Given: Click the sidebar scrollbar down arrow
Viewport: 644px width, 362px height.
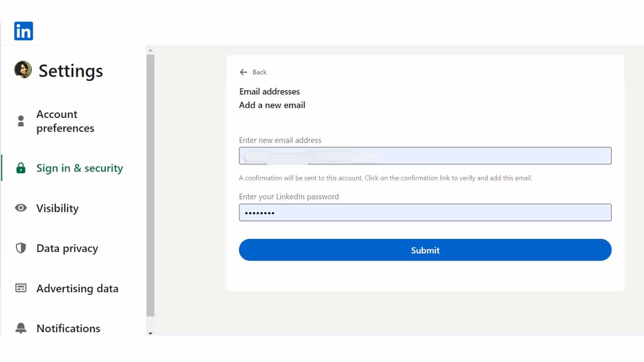Looking at the screenshot, I should click(x=150, y=333).
